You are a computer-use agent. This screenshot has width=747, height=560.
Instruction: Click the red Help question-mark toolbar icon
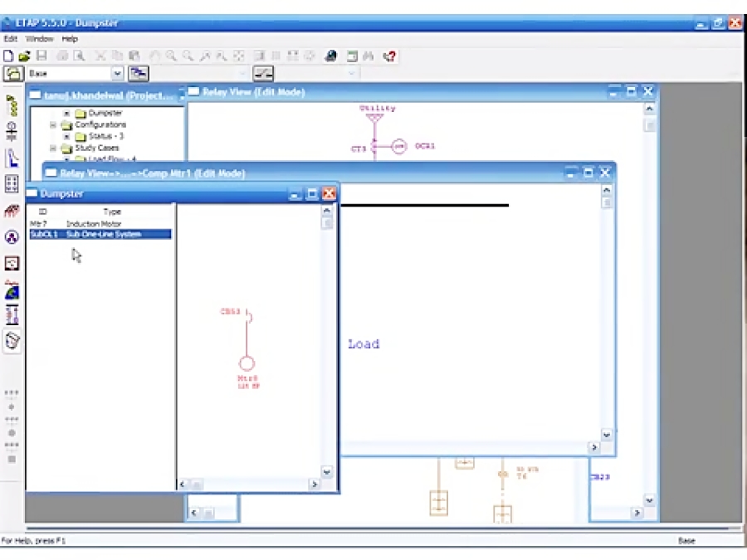click(x=390, y=55)
